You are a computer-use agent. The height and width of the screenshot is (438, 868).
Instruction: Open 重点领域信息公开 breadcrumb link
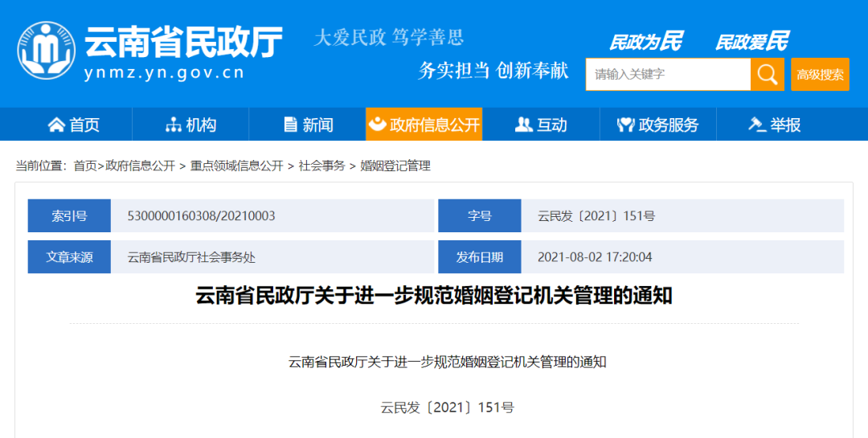(x=236, y=166)
